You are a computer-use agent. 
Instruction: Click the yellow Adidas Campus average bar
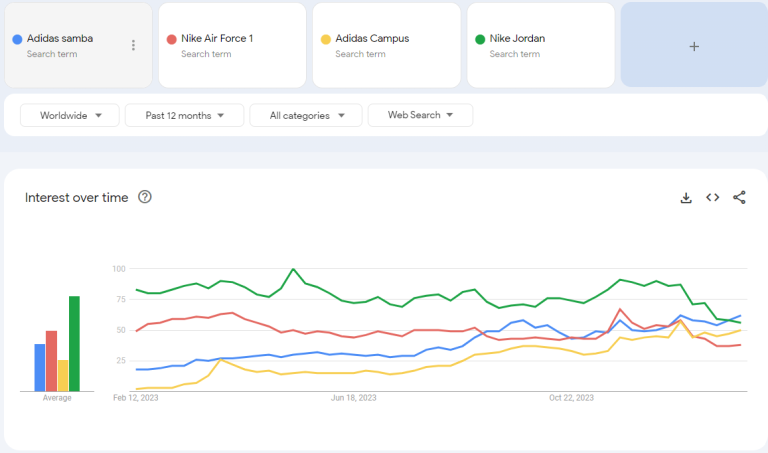point(63,375)
